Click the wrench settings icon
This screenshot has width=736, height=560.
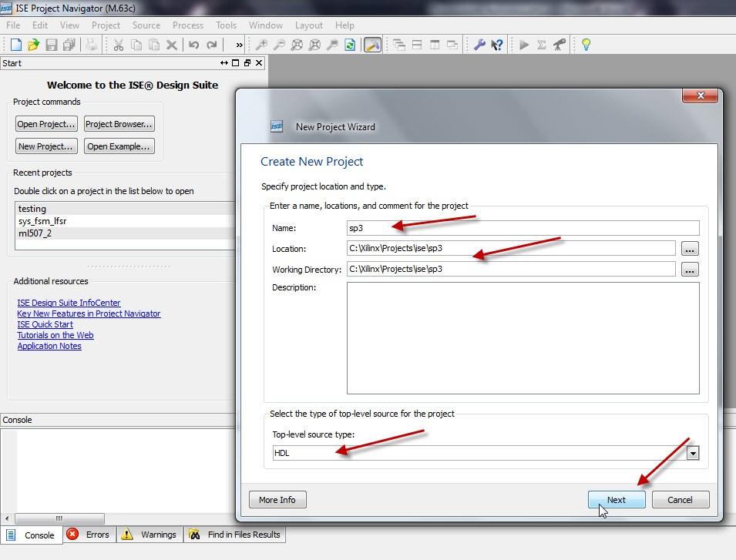[x=479, y=45]
